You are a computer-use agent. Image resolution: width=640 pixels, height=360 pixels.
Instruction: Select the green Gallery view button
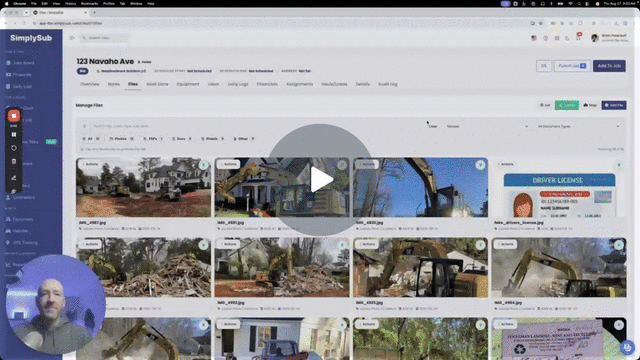point(567,105)
